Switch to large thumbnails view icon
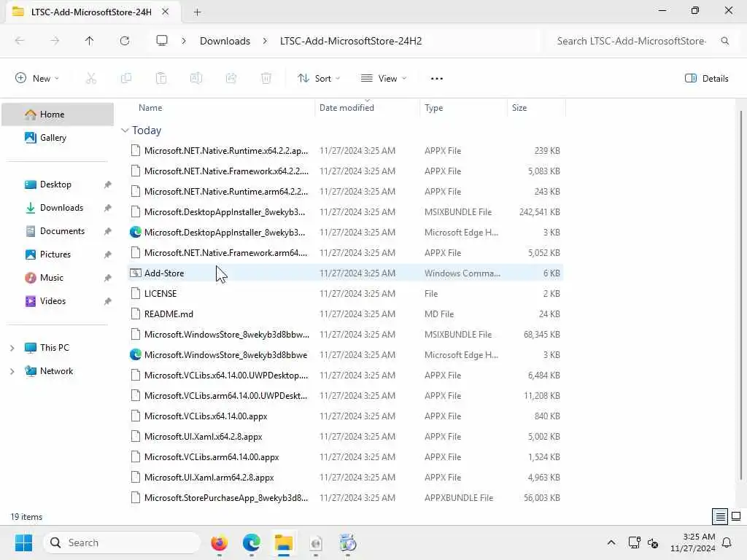 [x=736, y=516]
